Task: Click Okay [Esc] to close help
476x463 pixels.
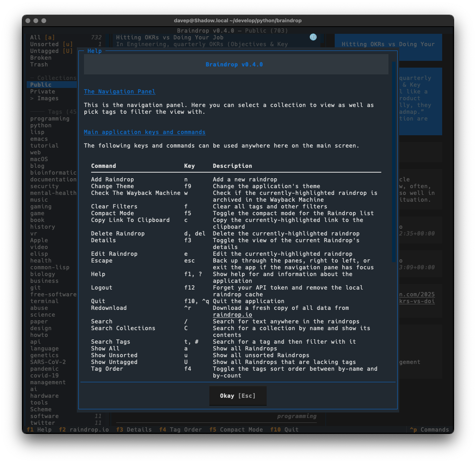Action: click(x=238, y=396)
